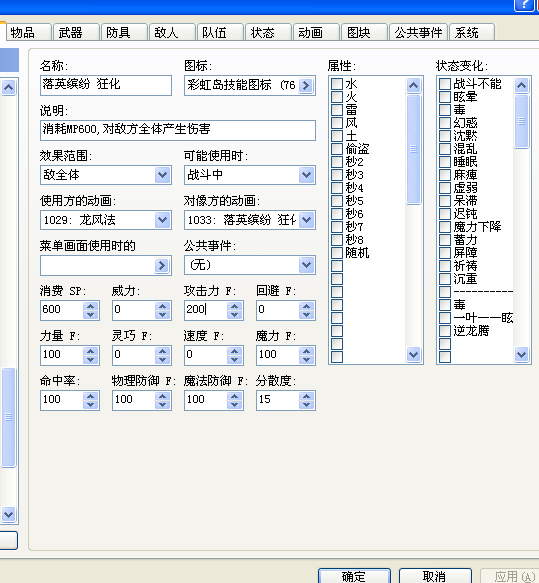Open the 防具 tab
Screen dimensions: 539x583
click(x=124, y=32)
